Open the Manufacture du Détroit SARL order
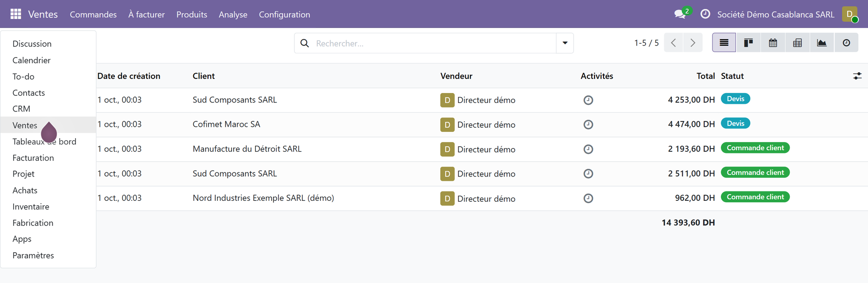 click(x=247, y=149)
